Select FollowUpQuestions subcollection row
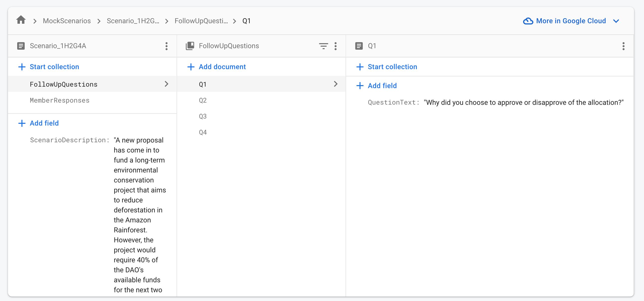Screen dimensions: 644x301 point(92,84)
